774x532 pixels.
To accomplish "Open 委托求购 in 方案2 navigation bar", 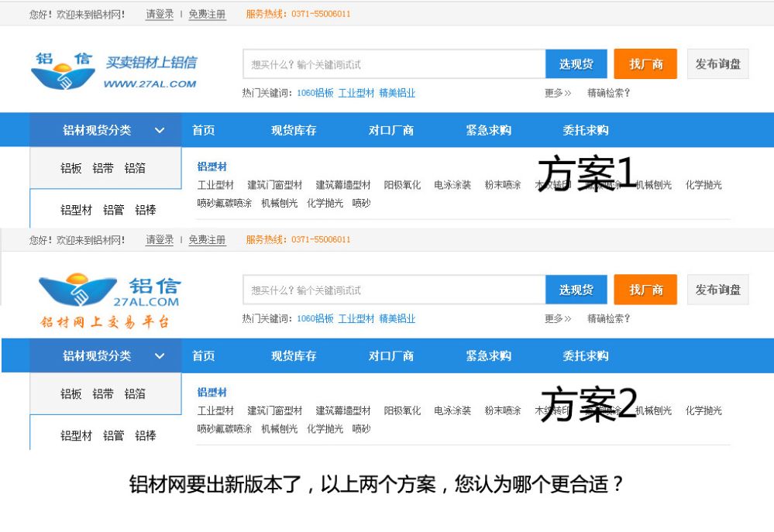I will coord(586,355).
